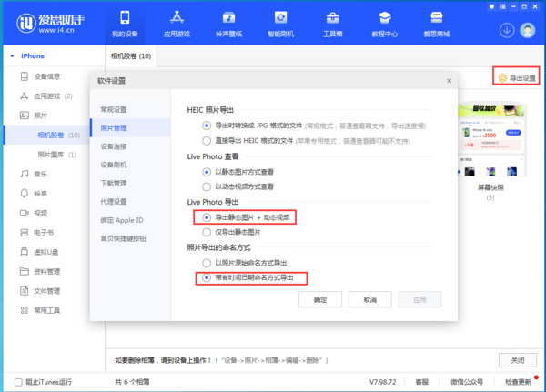Click the 导出设置 button
The width and height of the screenshot is (546, 392).
tap(516, 77)
